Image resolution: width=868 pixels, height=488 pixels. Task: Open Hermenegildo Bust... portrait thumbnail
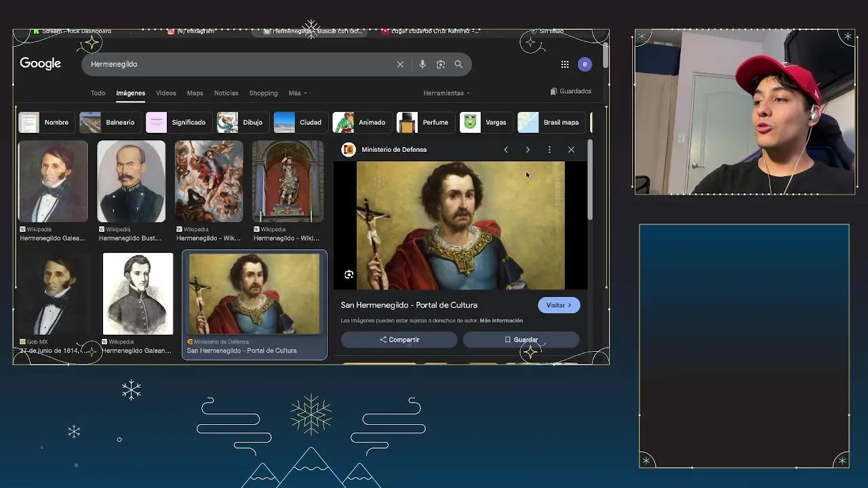tap(131, 182)
